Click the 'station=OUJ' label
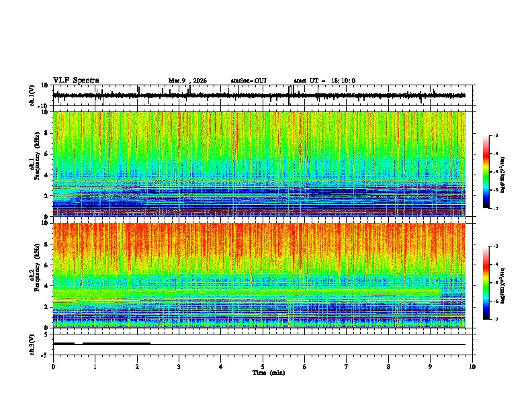The image size is (532, 411). [x=249, y=81]
